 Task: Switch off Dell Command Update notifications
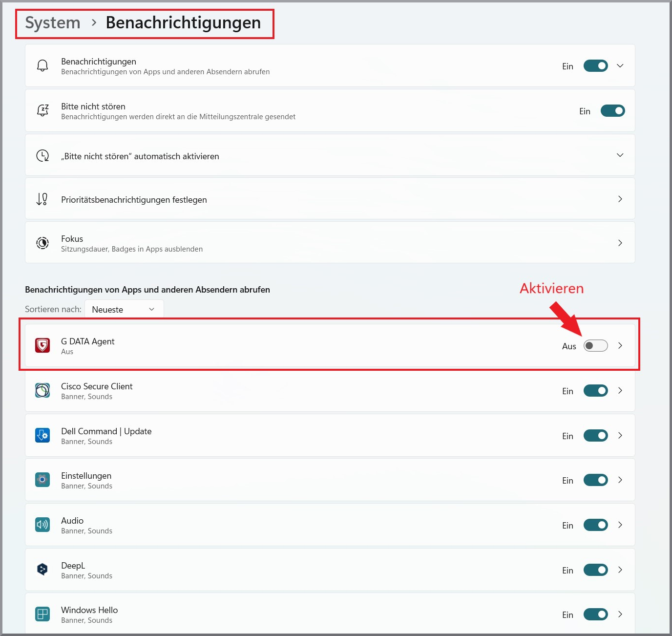coord(596,436)
